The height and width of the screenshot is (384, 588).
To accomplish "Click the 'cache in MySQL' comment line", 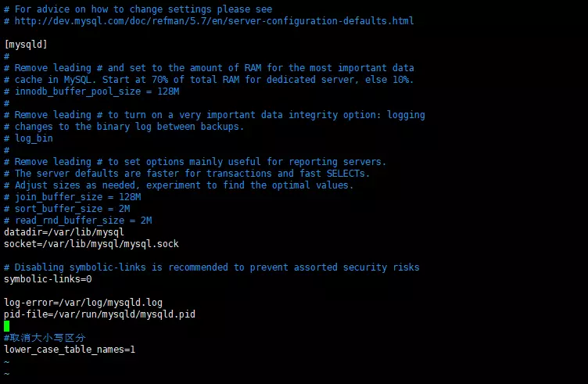I will 209,80.
